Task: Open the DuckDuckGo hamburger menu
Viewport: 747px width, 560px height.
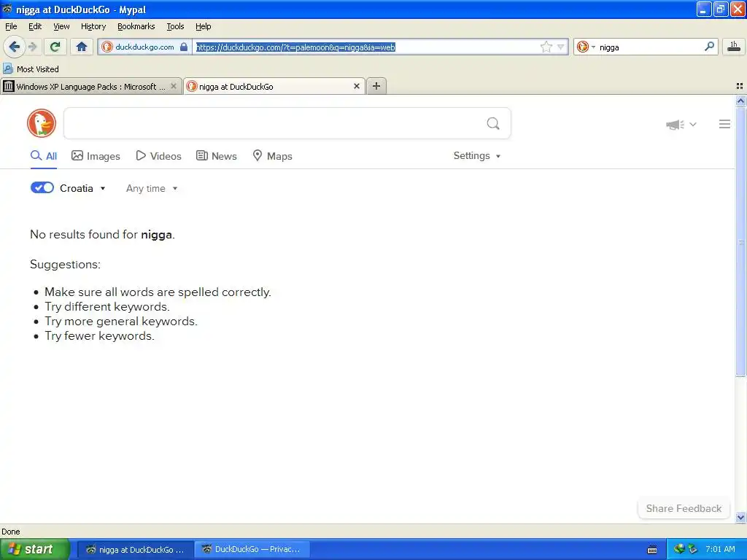Action: click(x=724, y=124)
